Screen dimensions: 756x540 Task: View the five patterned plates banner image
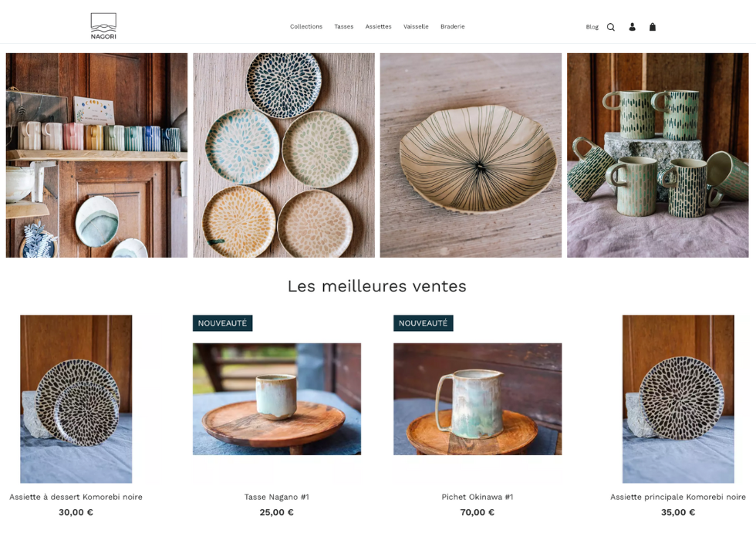tap(284, 155)
